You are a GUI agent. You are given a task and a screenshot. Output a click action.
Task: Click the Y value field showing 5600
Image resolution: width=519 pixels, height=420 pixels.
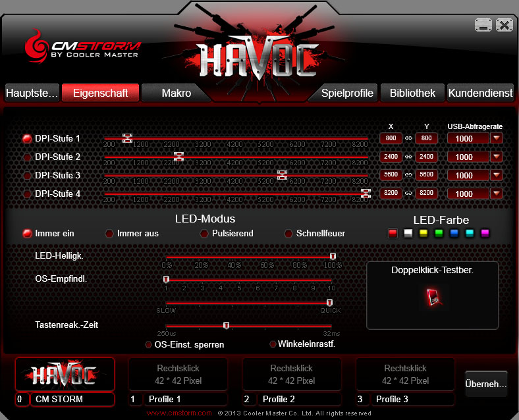pyautogui.click(x=426, y=174)
